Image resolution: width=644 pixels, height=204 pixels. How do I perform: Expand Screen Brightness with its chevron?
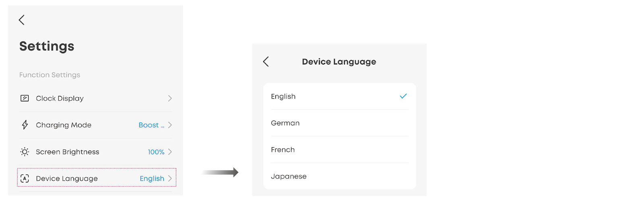[x=170, y=152]
